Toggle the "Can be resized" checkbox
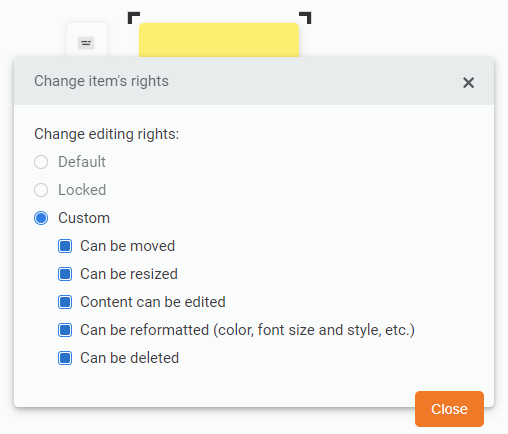Screen dimensions: 508x434 65,274
